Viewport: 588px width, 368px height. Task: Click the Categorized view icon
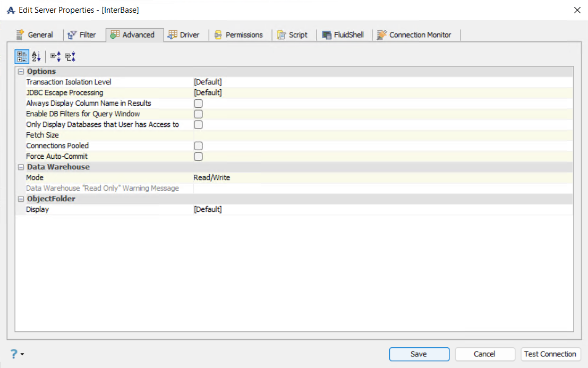22,56
